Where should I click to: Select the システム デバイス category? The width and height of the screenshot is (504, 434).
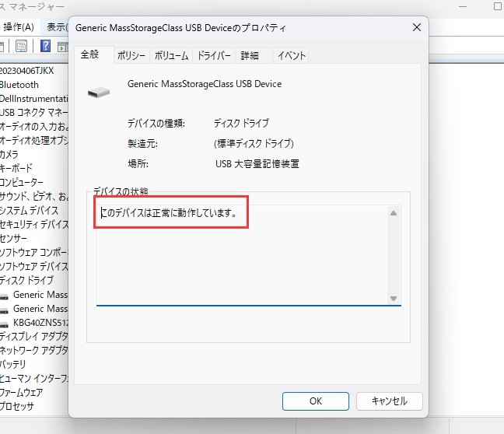tap(29, 210)
